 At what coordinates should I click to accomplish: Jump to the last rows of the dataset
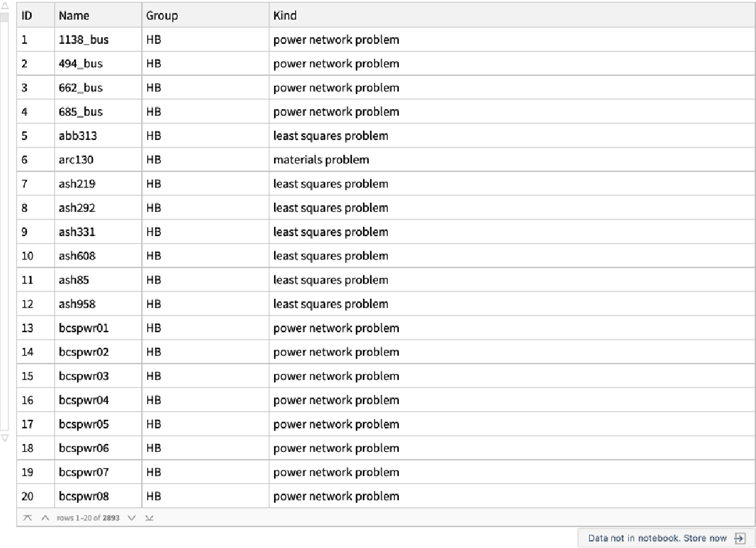149,518
